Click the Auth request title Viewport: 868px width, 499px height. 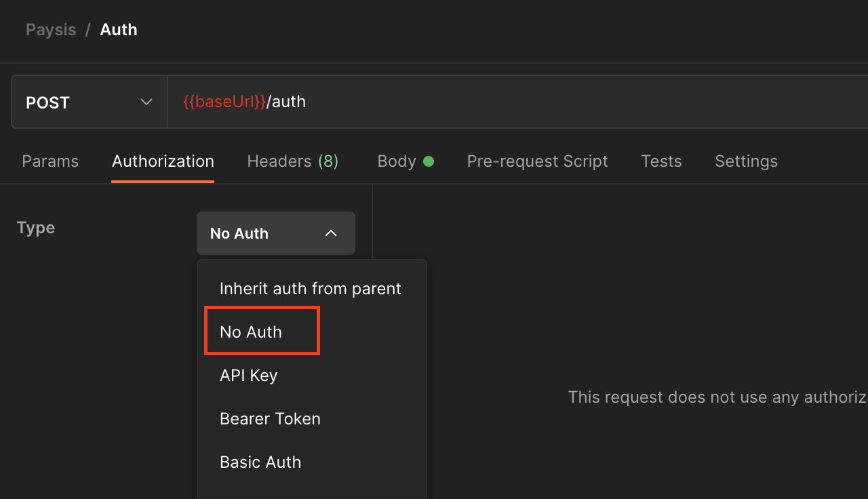point(119,29)
